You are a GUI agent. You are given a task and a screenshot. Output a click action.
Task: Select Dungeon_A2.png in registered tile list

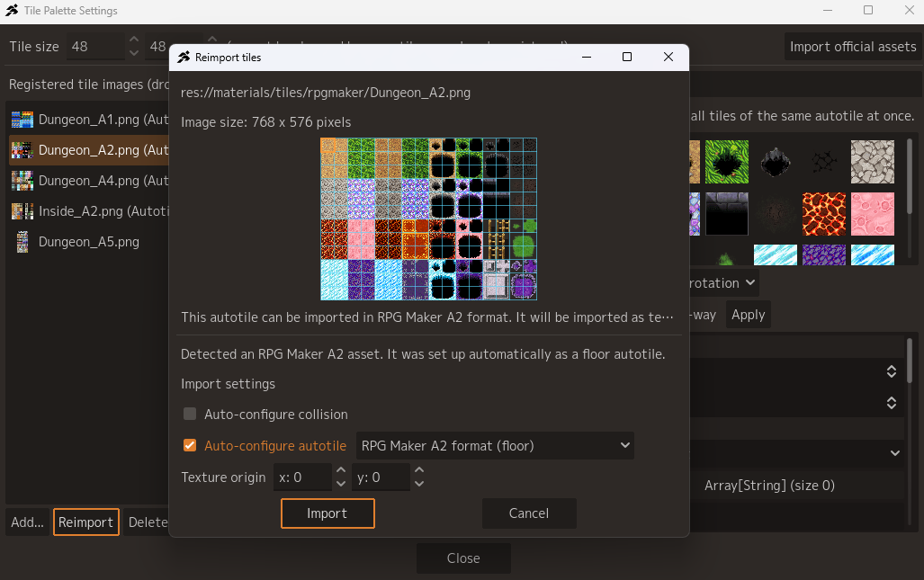(88, 150)
